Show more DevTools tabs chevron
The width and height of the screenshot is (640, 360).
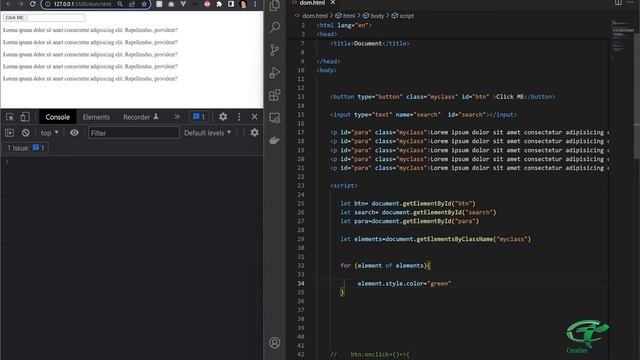point(177,117)
